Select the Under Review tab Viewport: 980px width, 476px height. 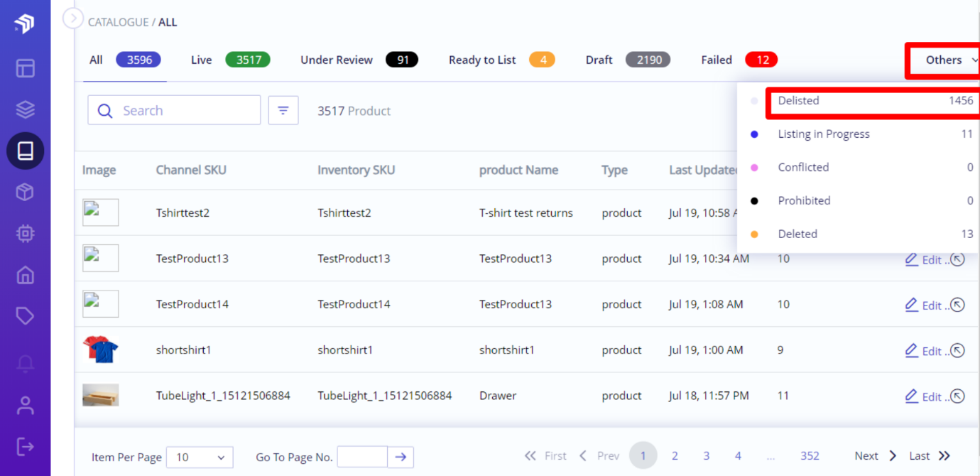pyautogui.click(x=359, y=60)
